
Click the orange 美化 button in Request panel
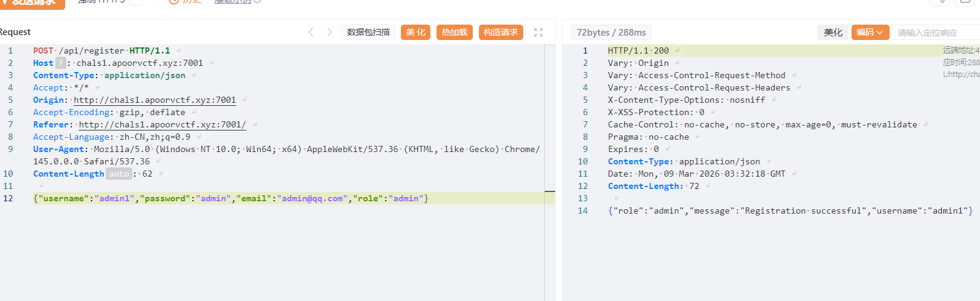coord(416,33)
